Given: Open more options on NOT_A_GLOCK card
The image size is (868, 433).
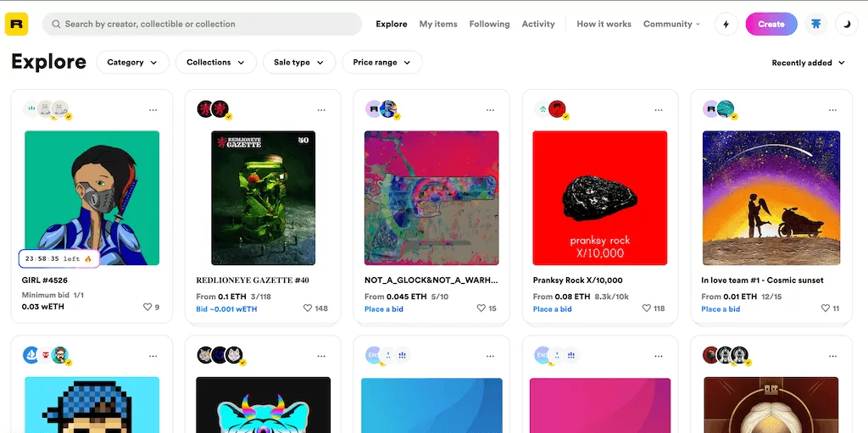Looking at the screenshot, I should tap(490, 110).
